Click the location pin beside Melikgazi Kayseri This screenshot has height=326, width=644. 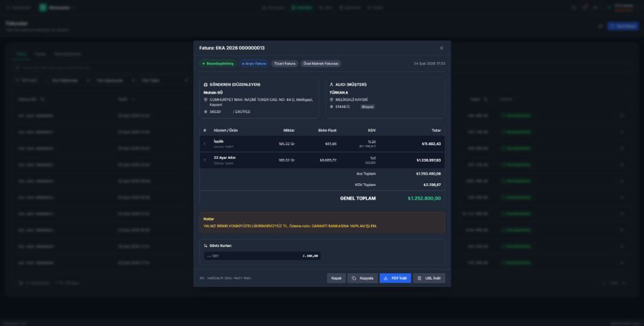click(331, 99)
